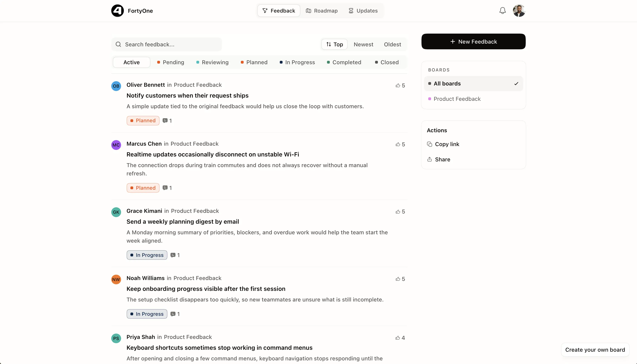Click the author name Marcus Chen
Screen dimensions: 637x364
coord(144,144)
